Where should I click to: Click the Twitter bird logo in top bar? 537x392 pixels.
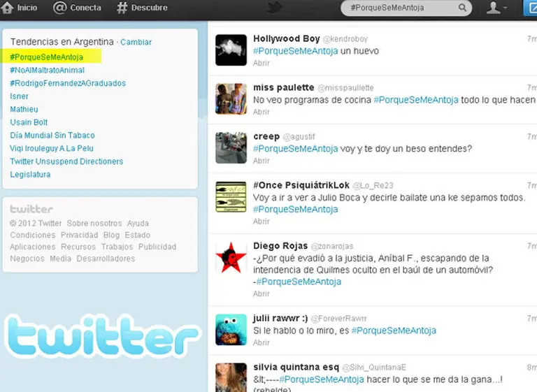point(274,8)
